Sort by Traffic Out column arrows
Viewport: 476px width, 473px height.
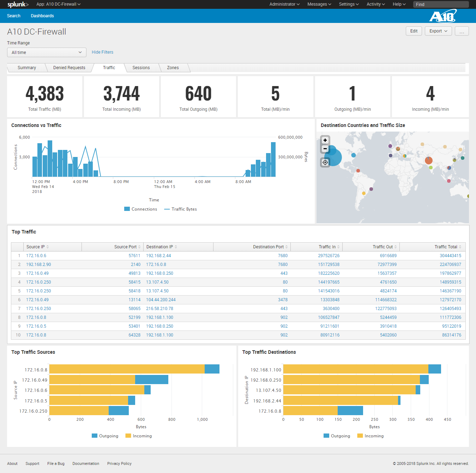(x=396, y=247)
